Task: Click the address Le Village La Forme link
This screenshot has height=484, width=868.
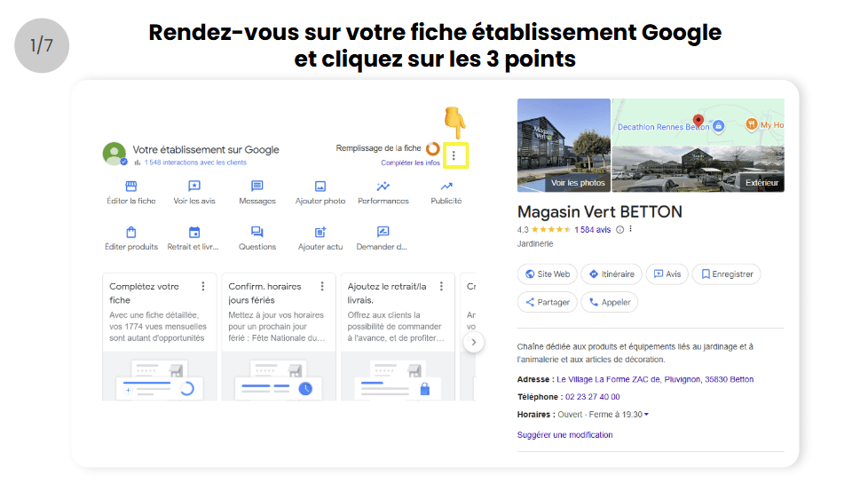Action: point(655,379)
